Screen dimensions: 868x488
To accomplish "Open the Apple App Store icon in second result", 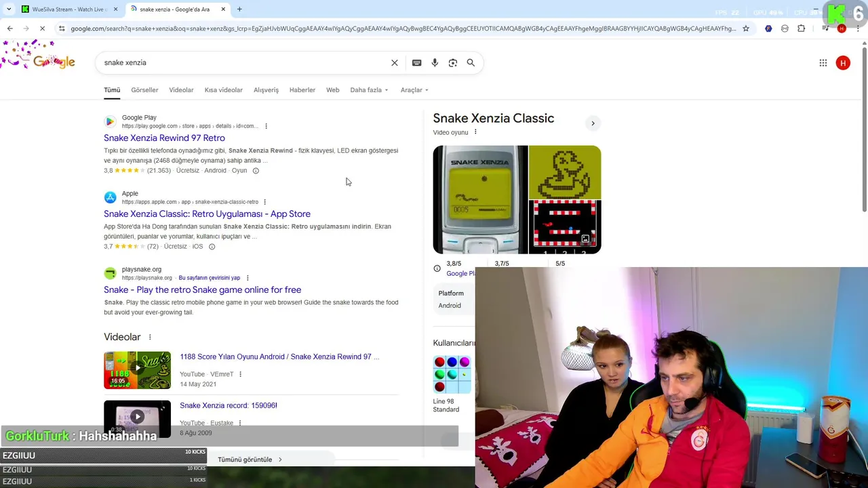I will (110, 198).
